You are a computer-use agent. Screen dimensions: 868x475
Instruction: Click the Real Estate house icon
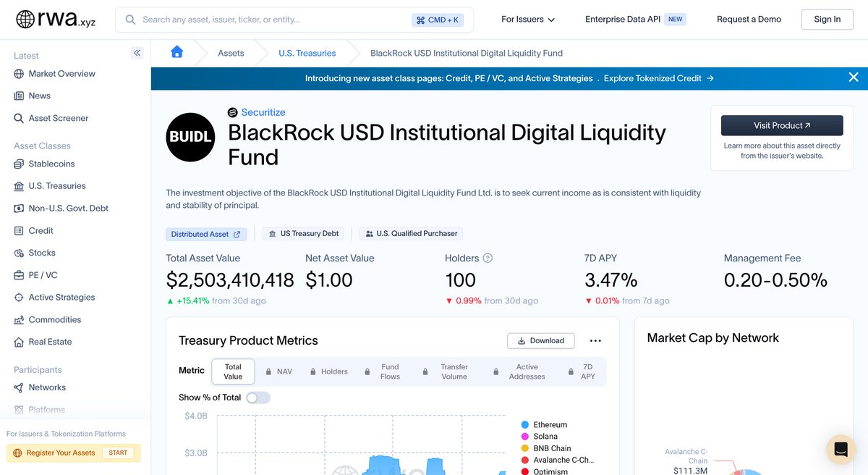(19, 342)
